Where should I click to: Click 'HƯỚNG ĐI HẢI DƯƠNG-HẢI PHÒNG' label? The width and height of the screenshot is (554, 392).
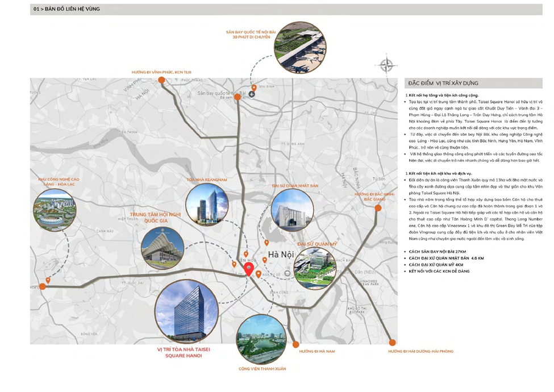click(420, 352)
